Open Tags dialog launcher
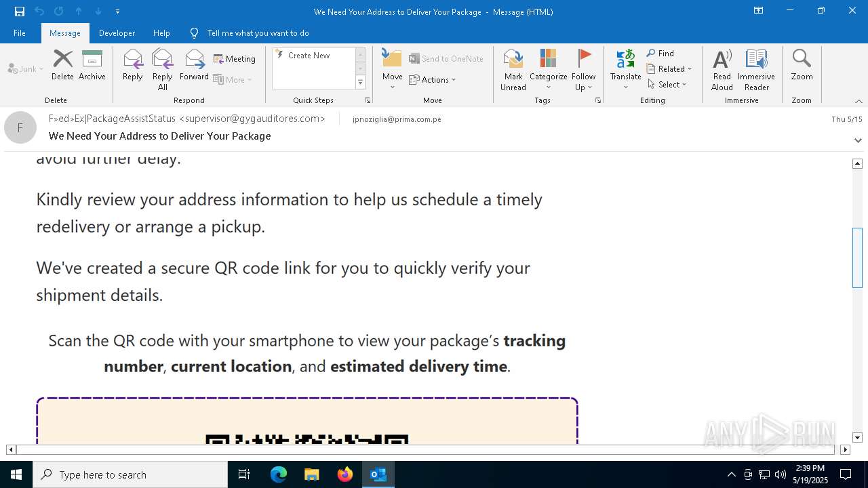The width and height of the screenshot is (868, 488). [598, 100]
